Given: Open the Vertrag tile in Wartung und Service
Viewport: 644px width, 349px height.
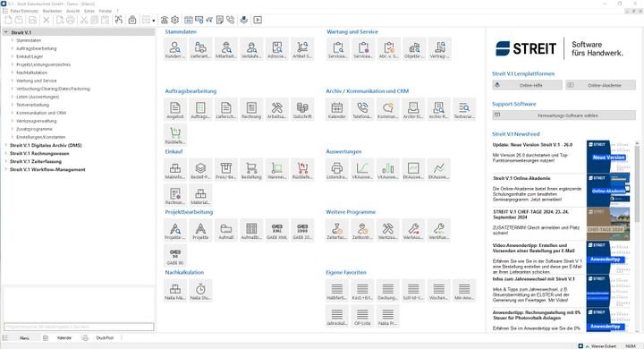Looking at the screenshot, I should click(439, 49).
